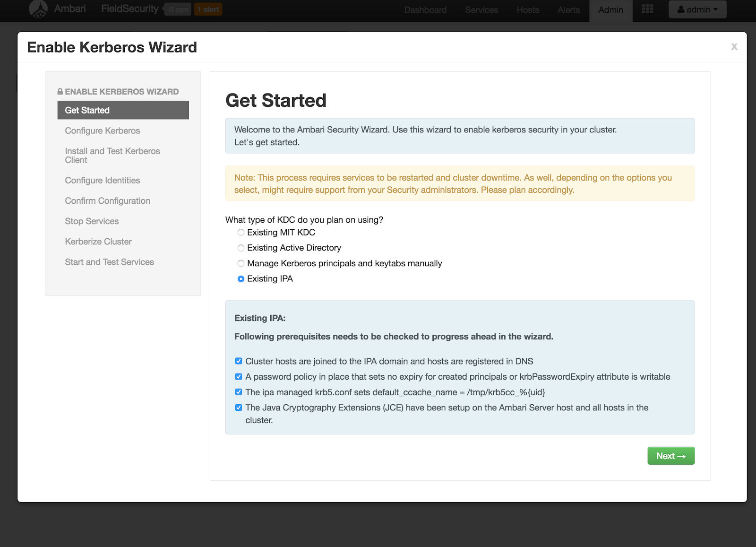Click the welcome message info box

click(460, 136)
